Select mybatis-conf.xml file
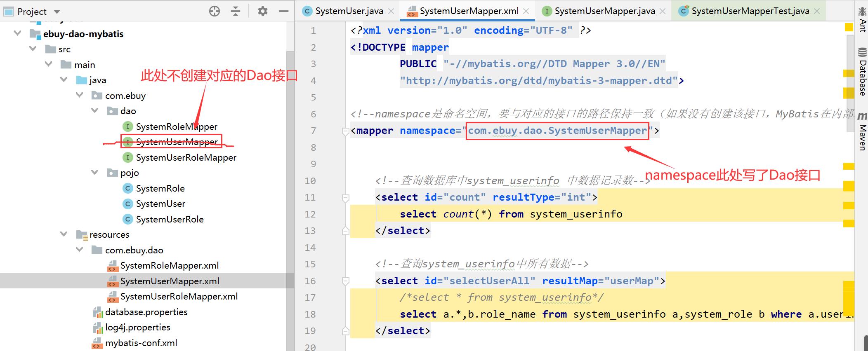868x351 pixels. pos(141,343)
